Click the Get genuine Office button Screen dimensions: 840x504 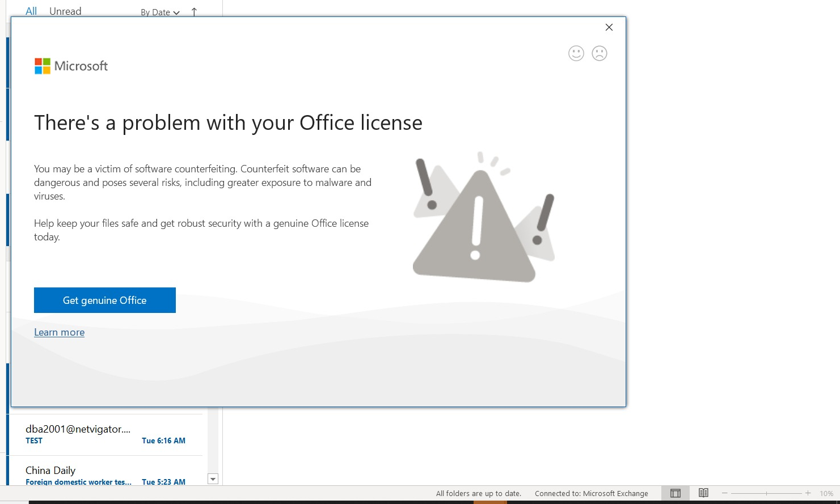click(104, 300)
